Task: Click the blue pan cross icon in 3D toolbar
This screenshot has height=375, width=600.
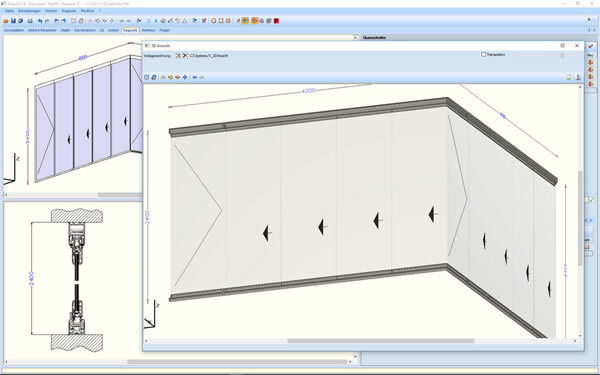Action: point(185,77)
